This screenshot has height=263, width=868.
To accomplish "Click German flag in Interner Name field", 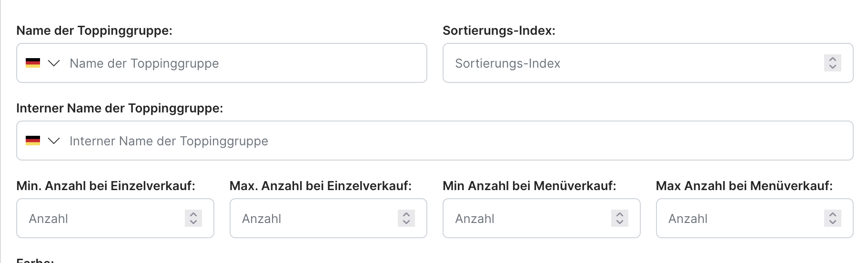I will (x=33, y=141).
